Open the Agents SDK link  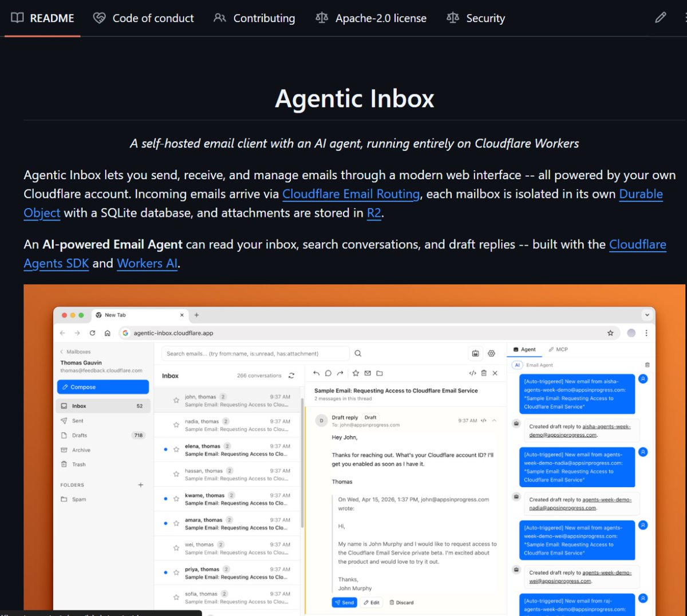coord(56,263)
